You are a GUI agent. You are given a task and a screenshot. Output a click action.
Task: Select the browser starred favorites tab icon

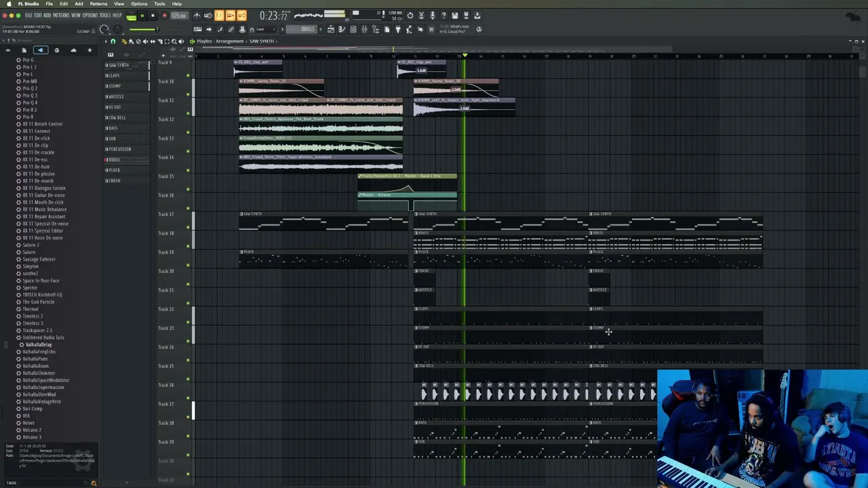click(90, 50)
